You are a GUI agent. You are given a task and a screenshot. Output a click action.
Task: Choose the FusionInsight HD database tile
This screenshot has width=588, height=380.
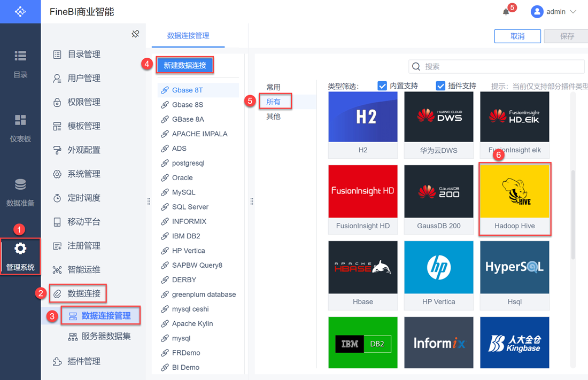click(362, 199)
